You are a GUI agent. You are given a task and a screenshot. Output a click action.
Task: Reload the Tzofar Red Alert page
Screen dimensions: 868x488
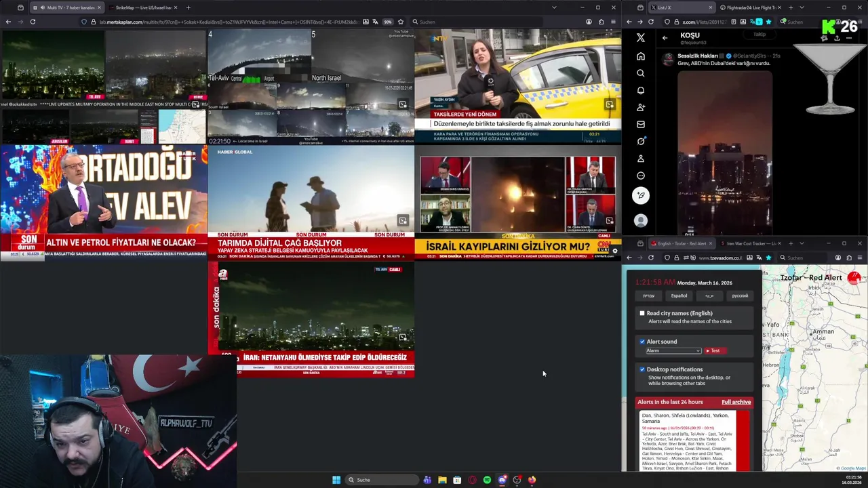(651, 258)
